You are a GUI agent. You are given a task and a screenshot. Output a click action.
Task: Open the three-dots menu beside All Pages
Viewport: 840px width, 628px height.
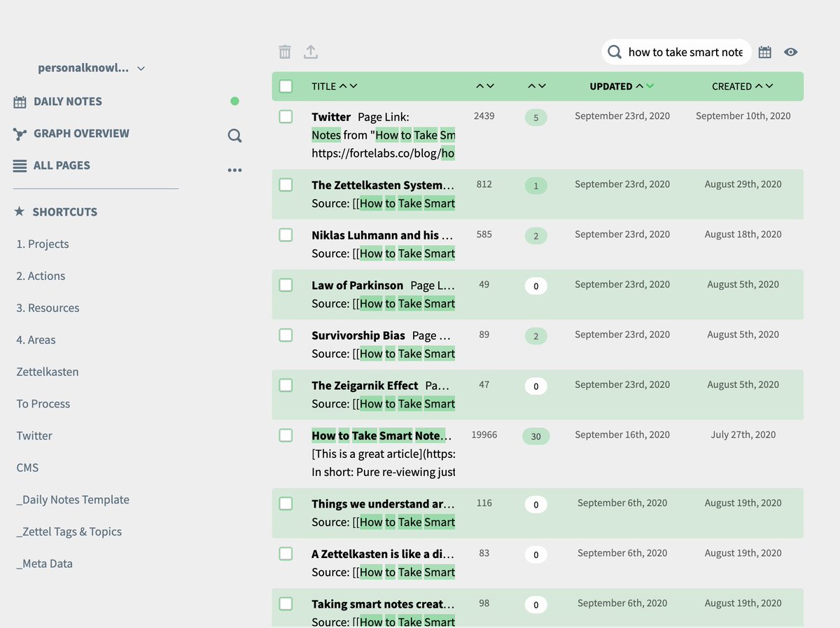tap(234, 170)
